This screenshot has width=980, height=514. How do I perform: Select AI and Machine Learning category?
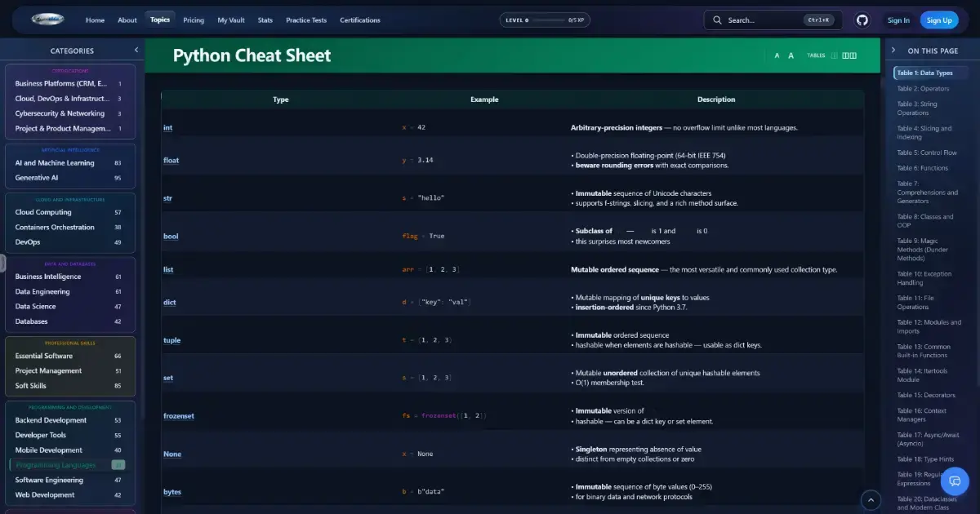70,162
